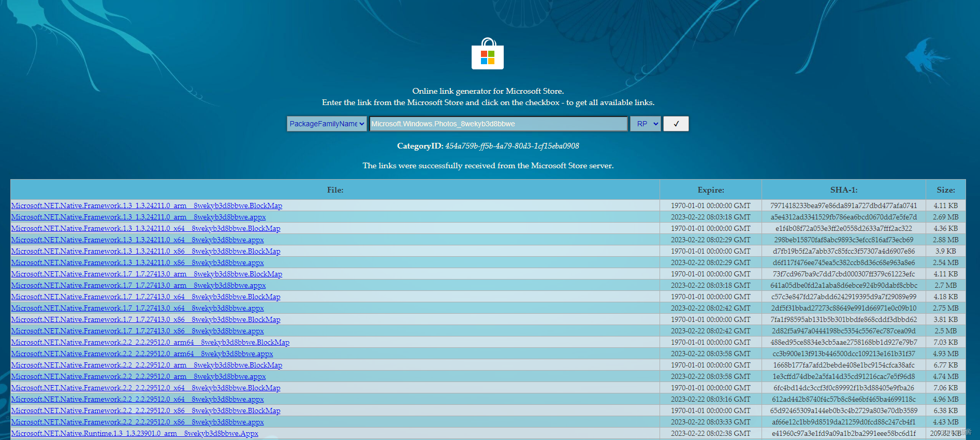This screenshot has height=440, width=980.
Task: Click the Expire column header
Action: pyautogui.click(x=711, y=190)
